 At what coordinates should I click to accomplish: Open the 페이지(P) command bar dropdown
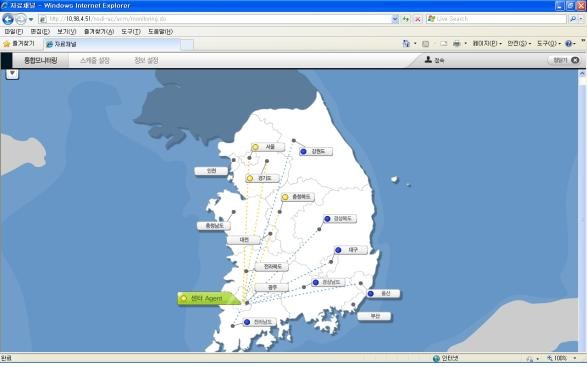(487, 44)
